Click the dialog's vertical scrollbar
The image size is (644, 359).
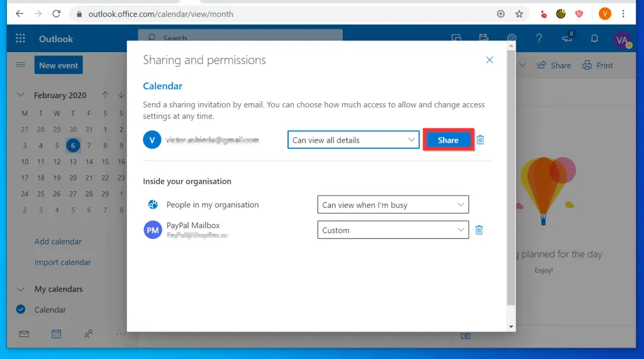point(511,189)
